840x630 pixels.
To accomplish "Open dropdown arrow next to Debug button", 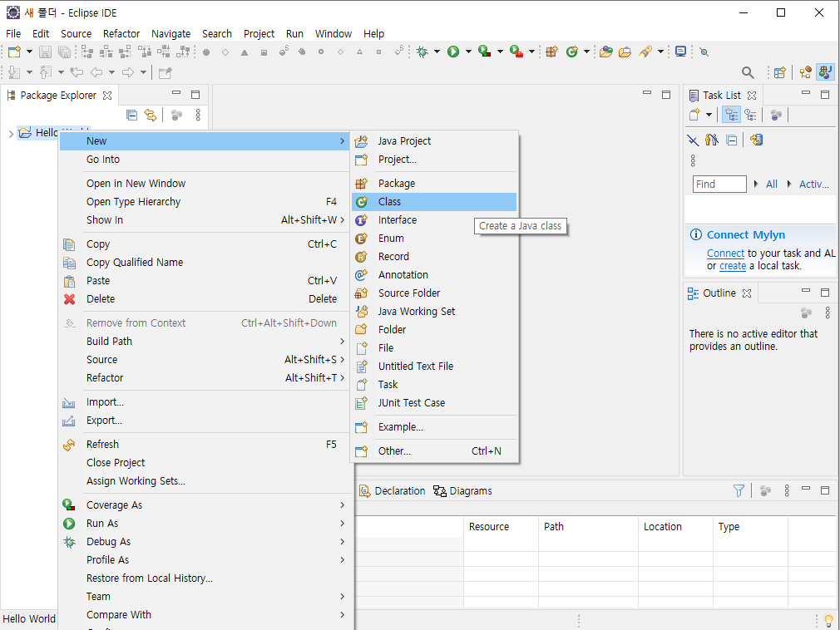I will pos(437,52).
